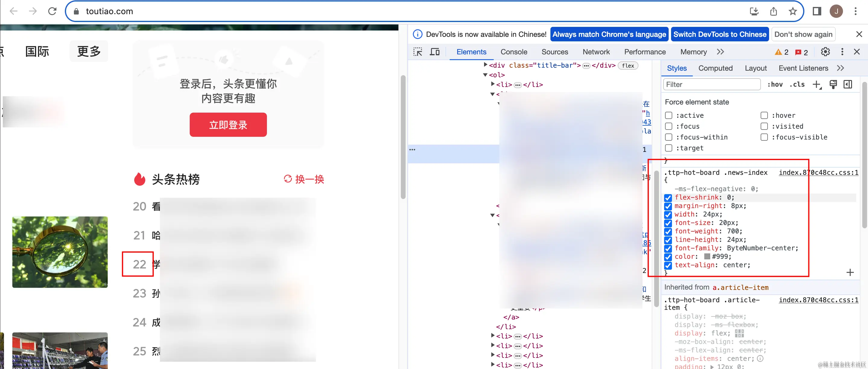Switch to the Console tab

(x=514, y=52)
